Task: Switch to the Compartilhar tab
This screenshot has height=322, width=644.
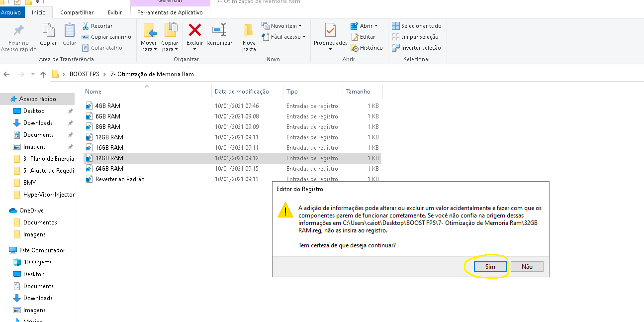Action: [77, 12]
